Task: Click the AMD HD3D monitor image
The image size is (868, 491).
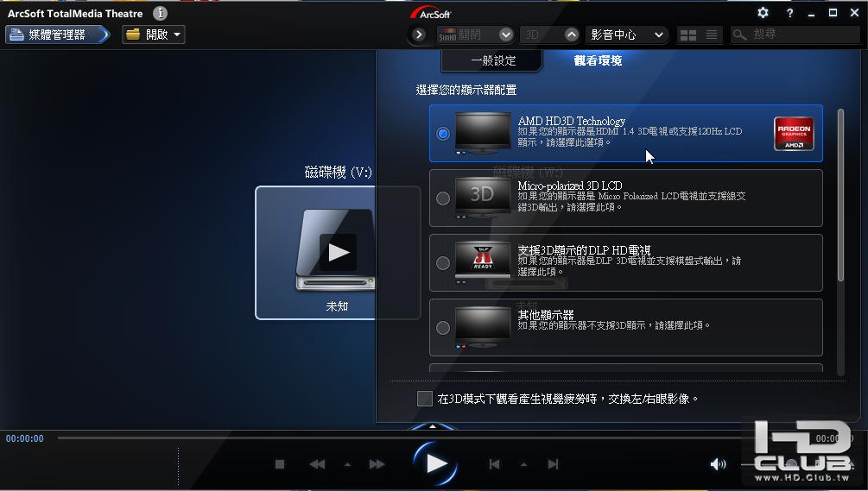Action: coord(483,133)
